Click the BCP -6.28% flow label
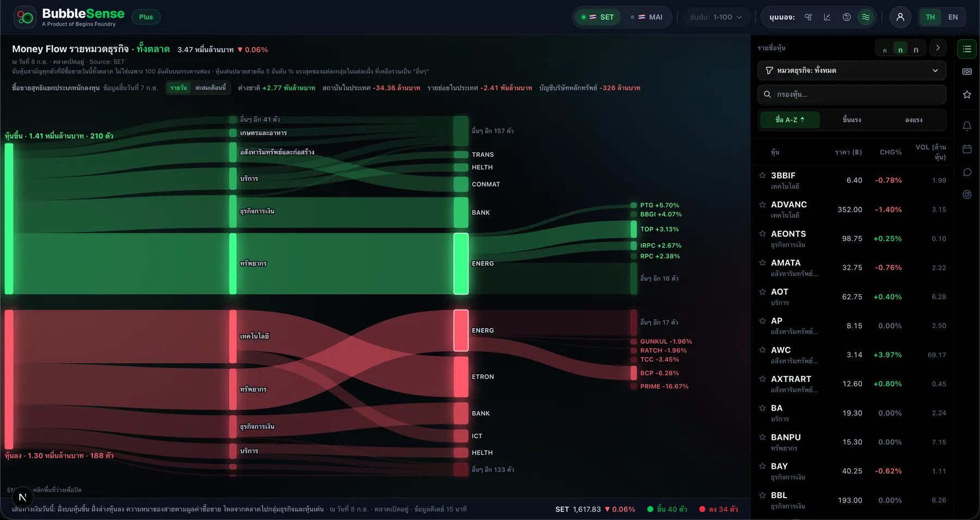Viewport: 980px width, 520px height. click(659, 373)
